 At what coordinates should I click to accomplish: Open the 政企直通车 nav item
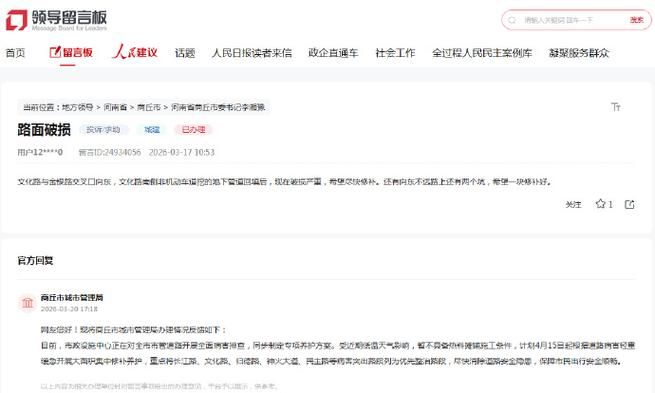(333, 53)
